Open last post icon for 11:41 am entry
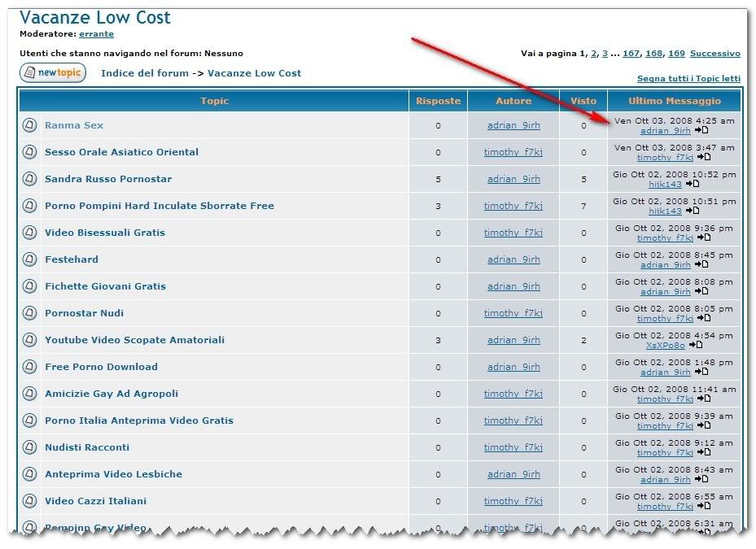The image size is (756, 549). tap(705, 399)
